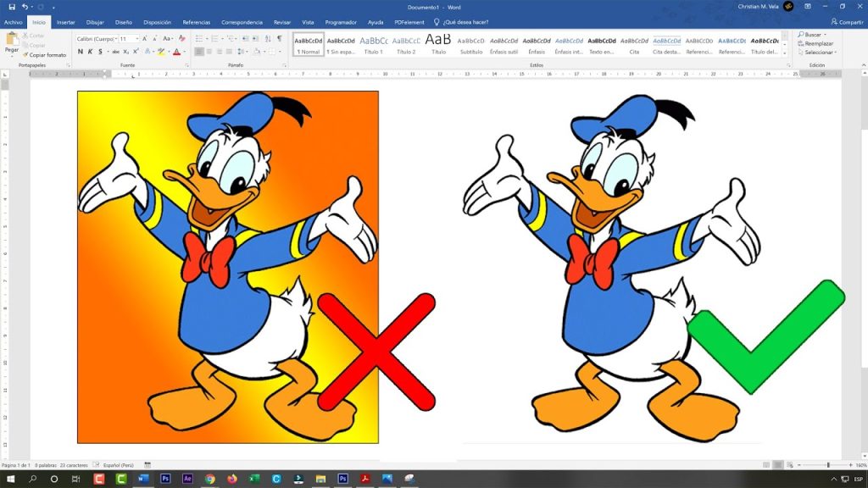The image size is (868, 488).
Task: Apply strikethrough to the text
Action: click(x=114, y=52)
